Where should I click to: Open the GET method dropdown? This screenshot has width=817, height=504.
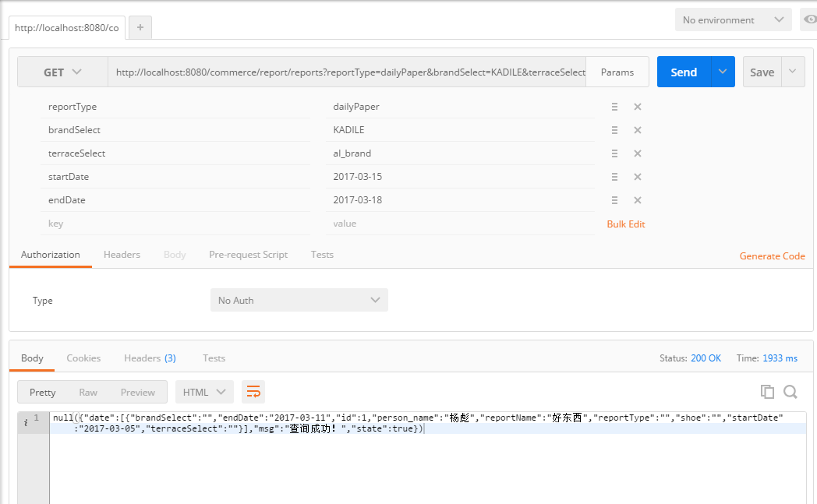pos(62,72)
